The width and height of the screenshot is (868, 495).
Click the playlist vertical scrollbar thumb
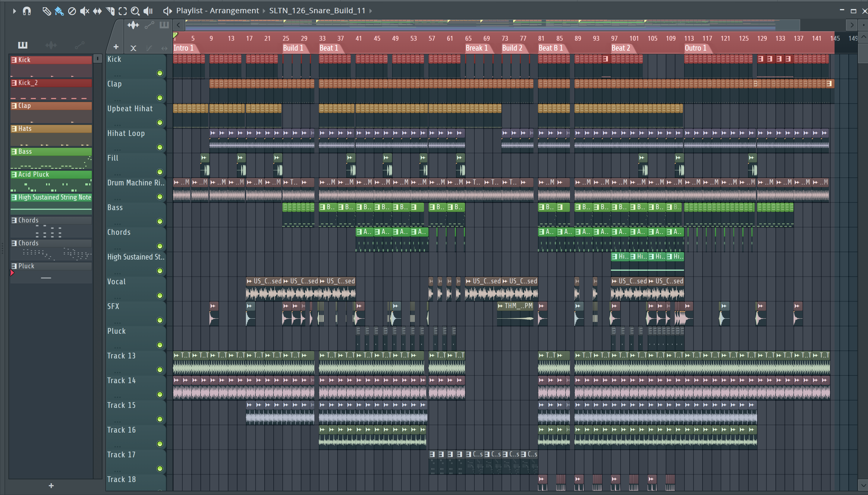pos(863,53)
